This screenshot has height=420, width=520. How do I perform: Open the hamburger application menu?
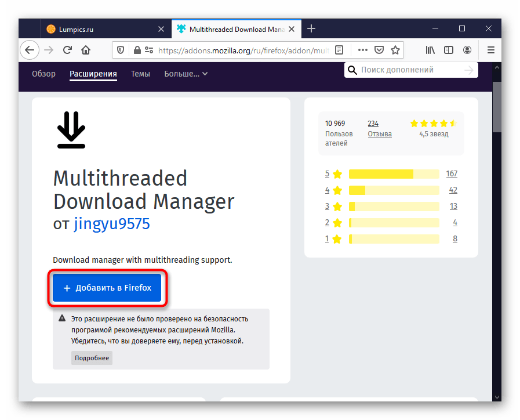click(490, 50)
